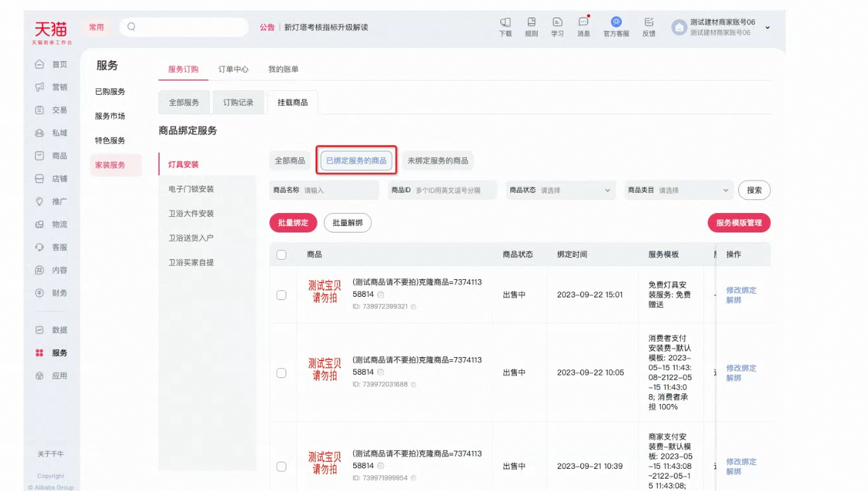Open the 学习 learning icon
The height and width of the screenshot is (491, 868).
pos(557,22)
